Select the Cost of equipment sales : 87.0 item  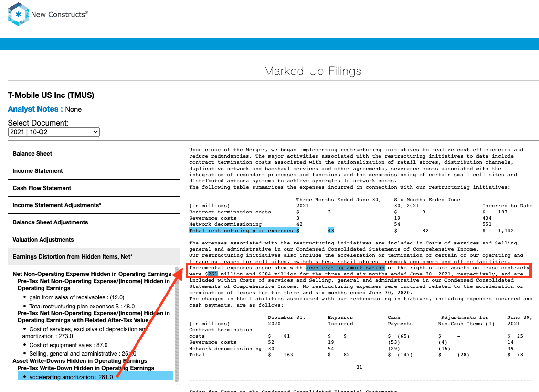pyautogui.click(x=68, y=345)
